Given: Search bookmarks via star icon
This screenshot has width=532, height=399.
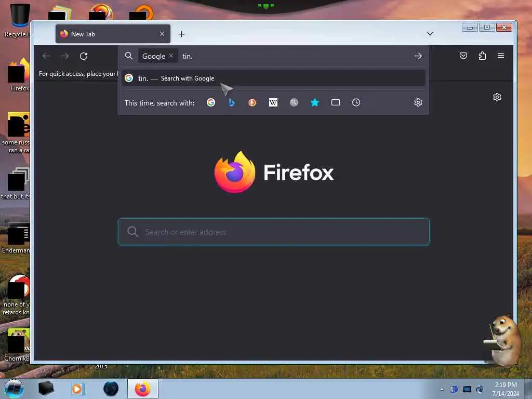Looking at the screenshot, I should click(x=315, y=102).
